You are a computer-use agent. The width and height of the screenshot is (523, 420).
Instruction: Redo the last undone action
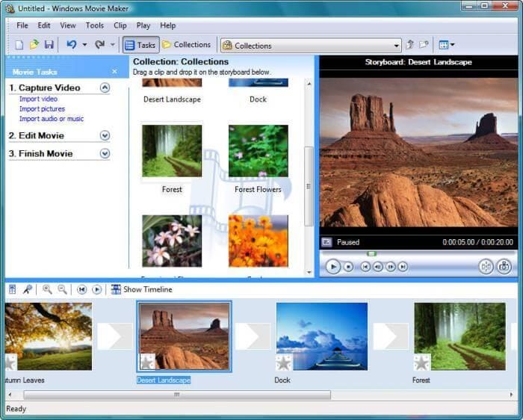(99, 44)
